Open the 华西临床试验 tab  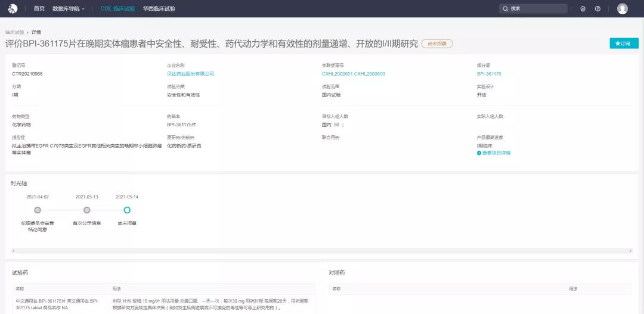(x=159, y=9)
